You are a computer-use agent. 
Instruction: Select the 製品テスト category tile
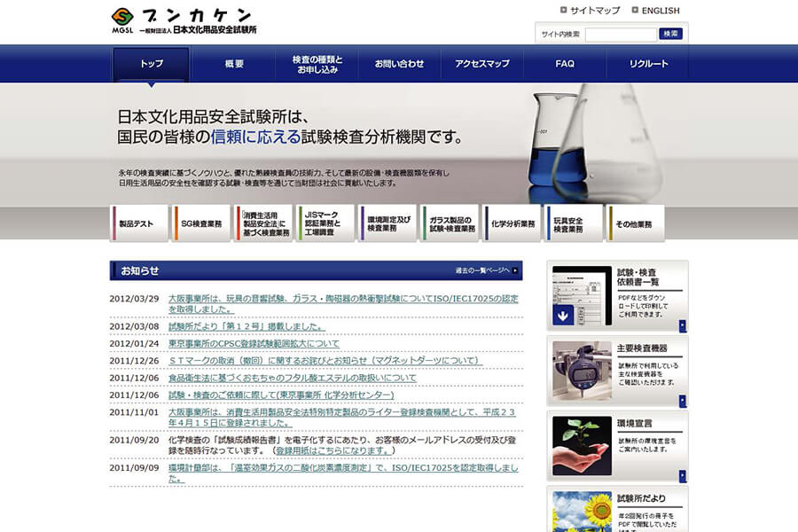(x=139, y=223)
